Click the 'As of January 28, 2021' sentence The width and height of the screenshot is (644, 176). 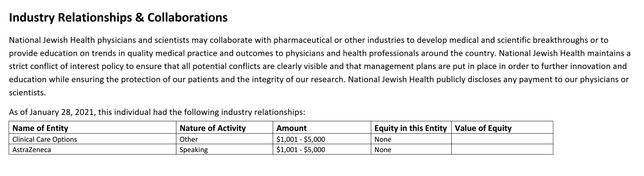(157, 112)
